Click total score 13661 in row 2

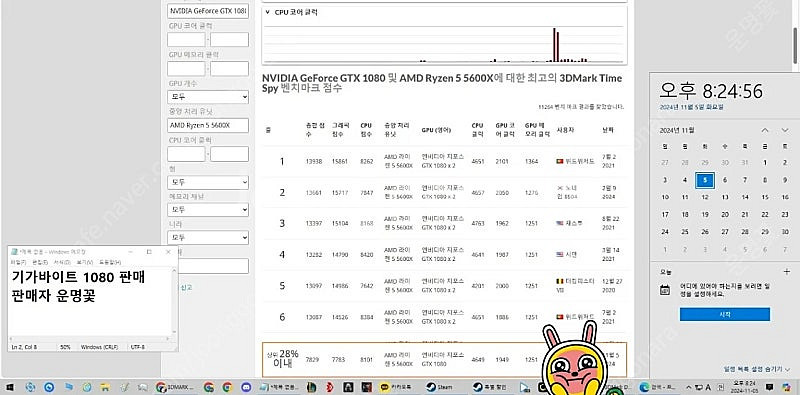pos(314,192)
